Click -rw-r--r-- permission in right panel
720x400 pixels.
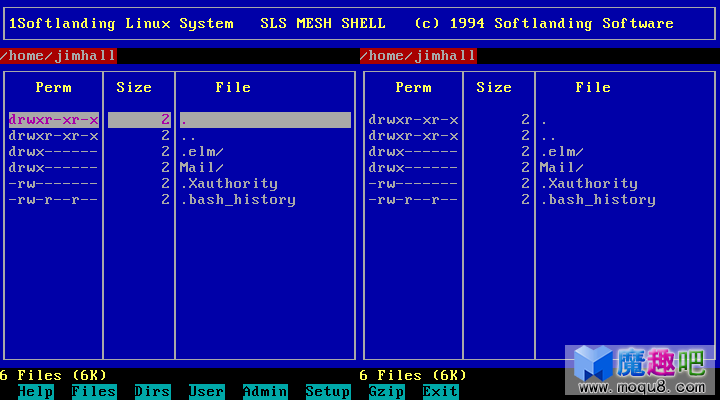(413, 200)
